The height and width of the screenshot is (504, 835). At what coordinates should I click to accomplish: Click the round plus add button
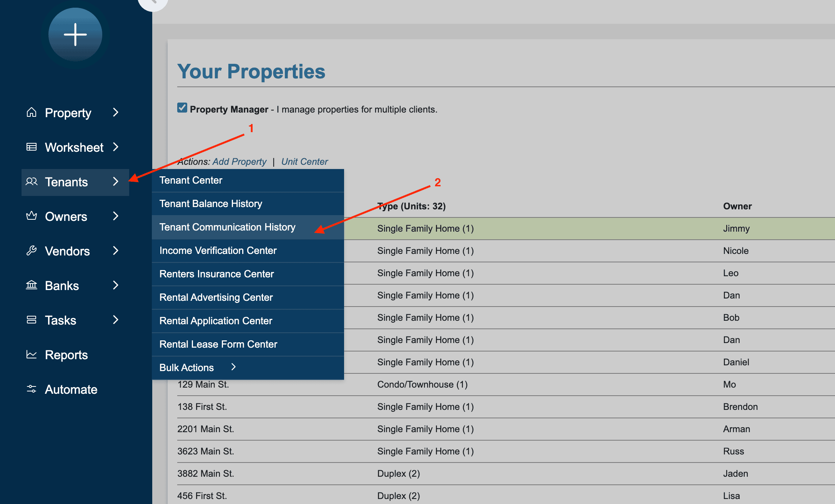pyautogui.click(x=75, y=35)
